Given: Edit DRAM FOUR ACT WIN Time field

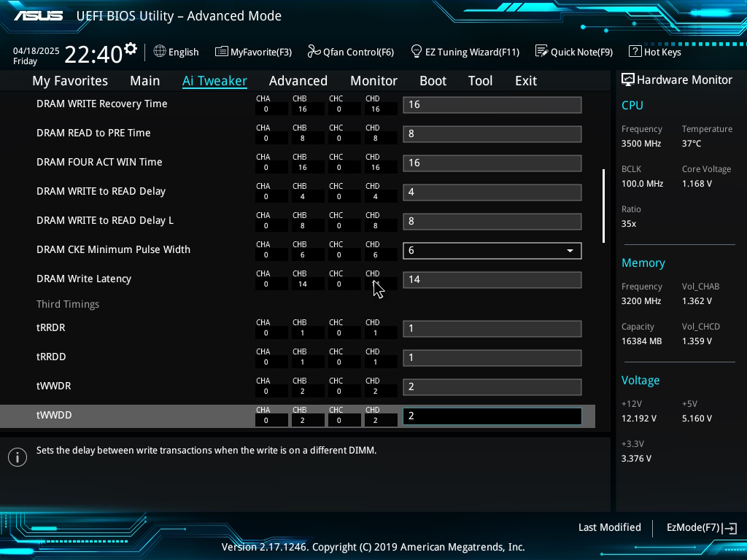Looking at the screenshot, I should click(492, 163).
